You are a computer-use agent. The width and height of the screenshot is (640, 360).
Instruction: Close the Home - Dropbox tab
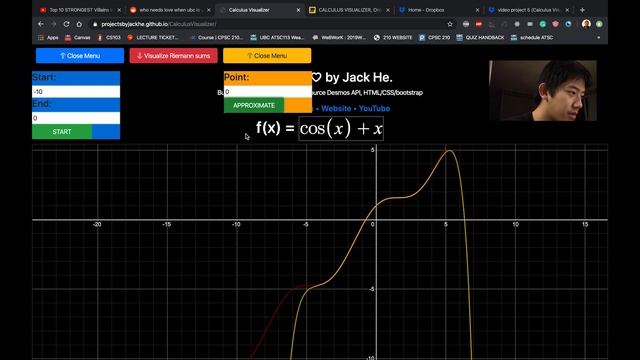477,10
